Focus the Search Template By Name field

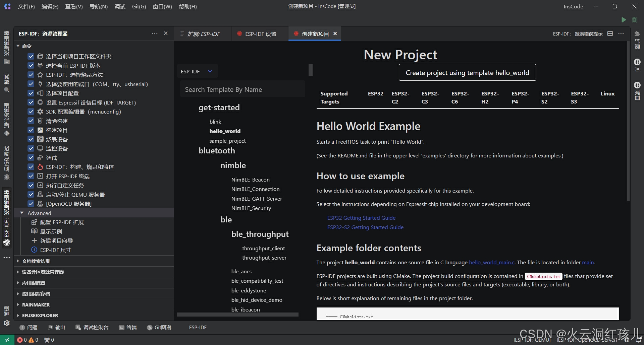[x=243, y=89]
